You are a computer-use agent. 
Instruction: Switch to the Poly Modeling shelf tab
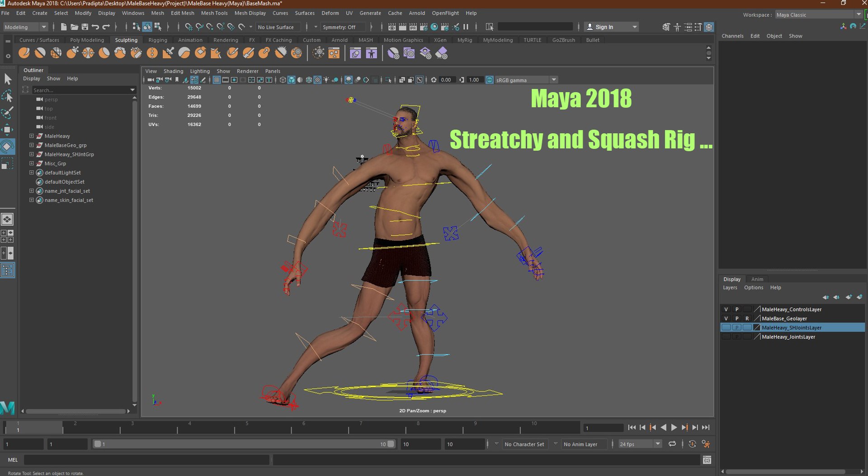87,40
